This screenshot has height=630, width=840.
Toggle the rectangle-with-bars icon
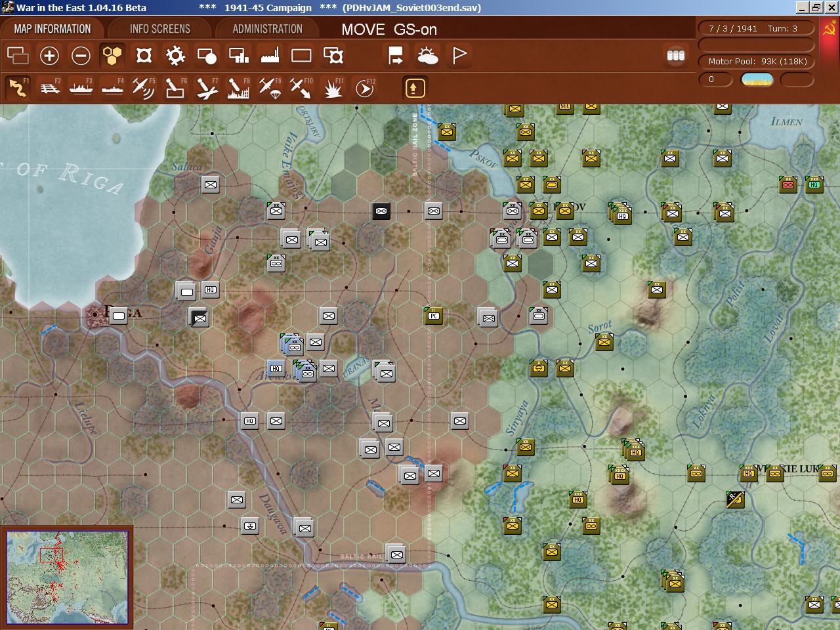click(x=238, y=56)
